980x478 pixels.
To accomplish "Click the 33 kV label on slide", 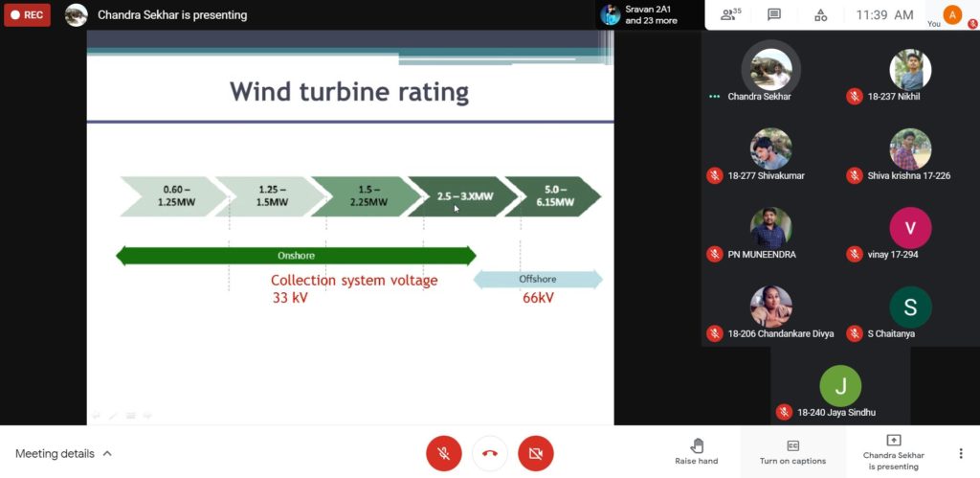I will [x=290, y=299].
